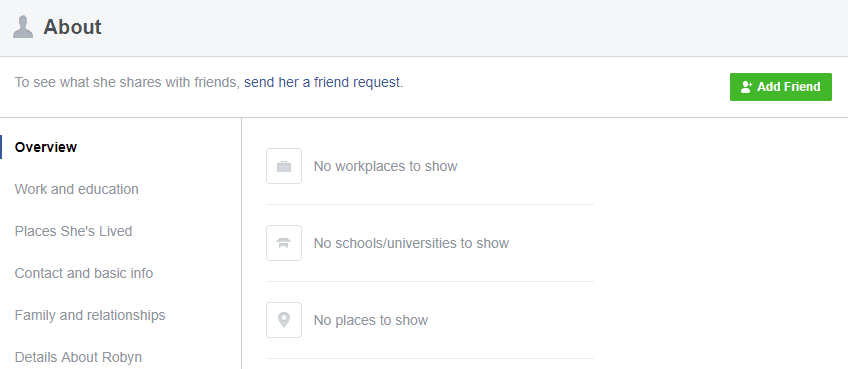Click the Add Friend button
This screenshot has width=848, height=369.
pyautogui.click(x=780, y=87)
